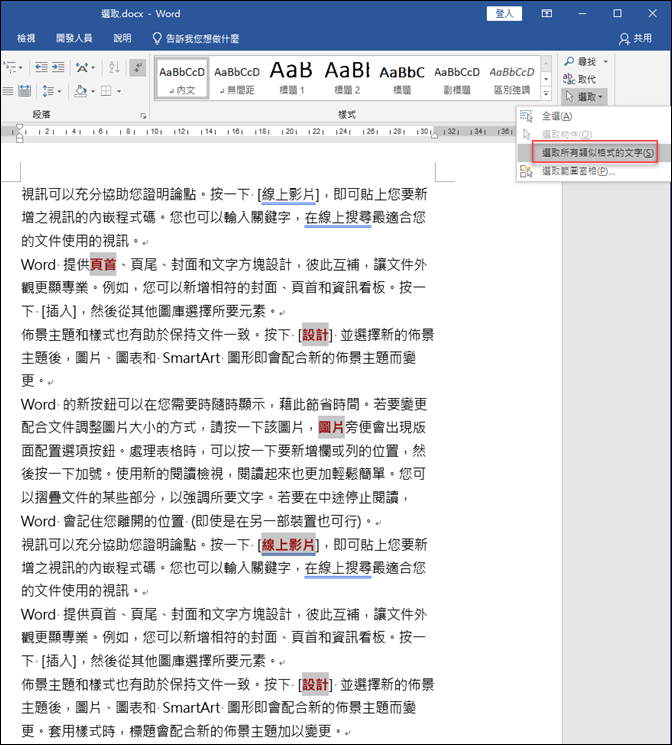Screen dimensions: 672x745
Task: Click the 登入 sign-in button
Action: click(x=504, y=14)
